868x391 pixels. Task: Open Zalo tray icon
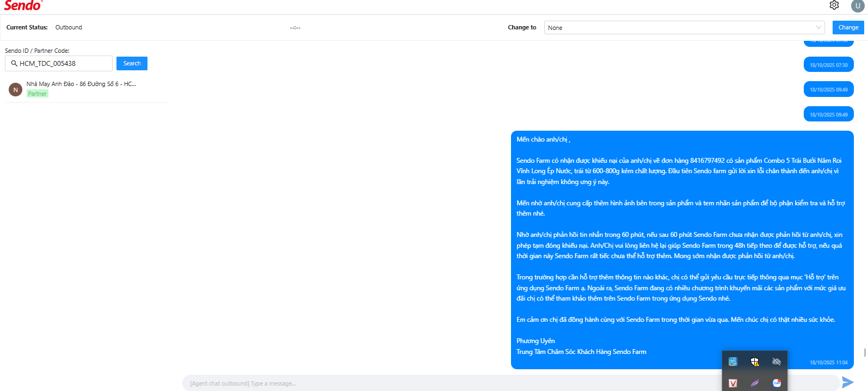click(777, 383)
